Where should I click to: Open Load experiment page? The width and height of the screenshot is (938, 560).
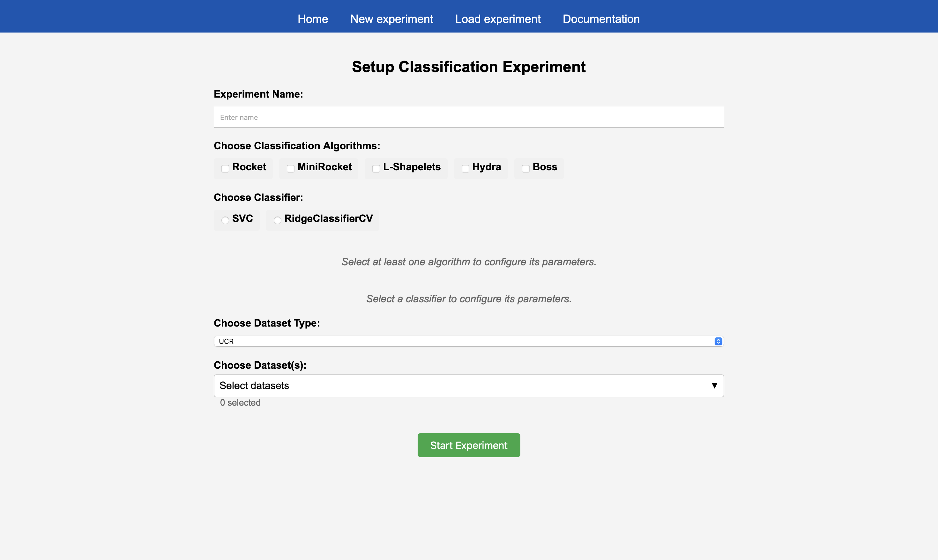pos(497,19)
